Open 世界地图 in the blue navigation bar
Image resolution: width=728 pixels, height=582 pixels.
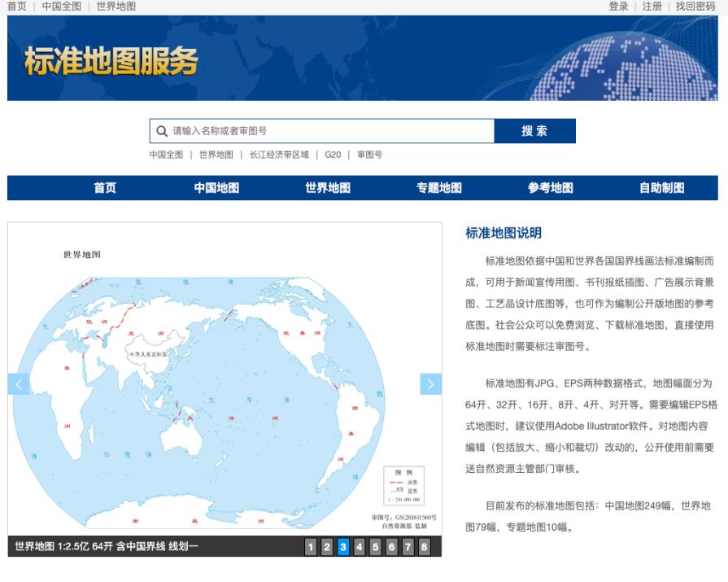pos(328,188)
